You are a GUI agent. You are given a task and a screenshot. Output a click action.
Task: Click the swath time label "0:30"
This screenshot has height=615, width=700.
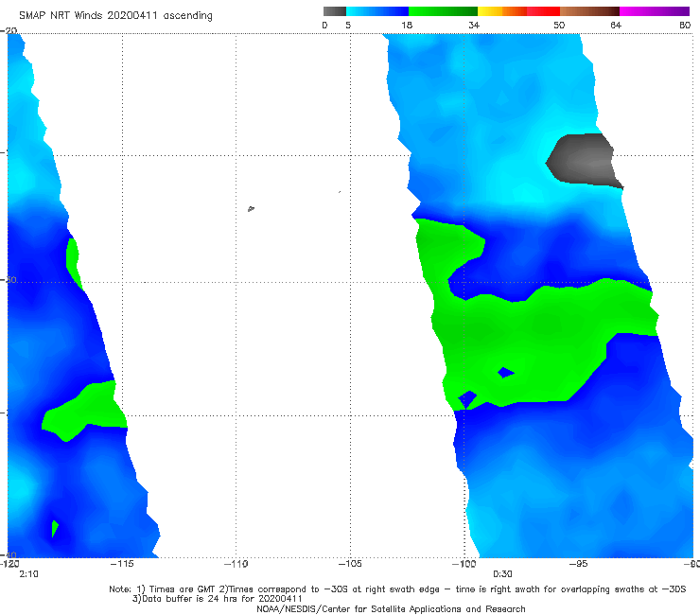(x=502, y=574)
